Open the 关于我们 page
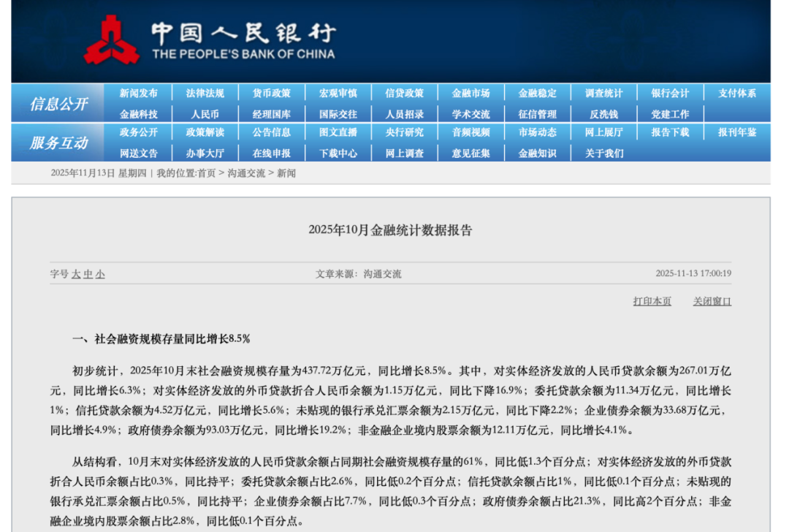Screen dimensions: 789x532 point(604,153)
